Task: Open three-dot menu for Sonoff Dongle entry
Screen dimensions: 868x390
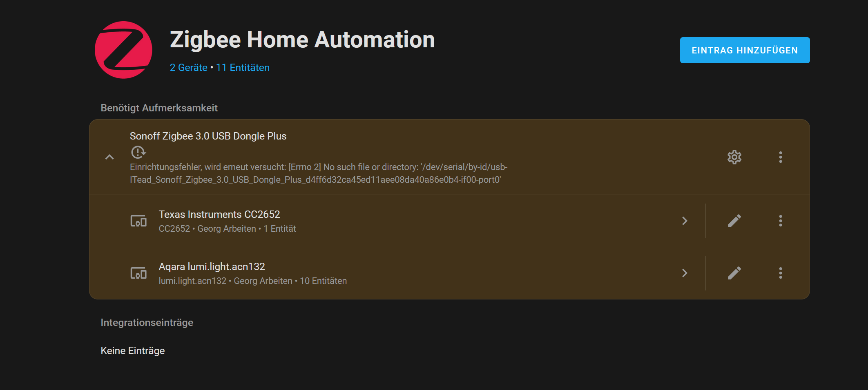Action: (781, 157)
